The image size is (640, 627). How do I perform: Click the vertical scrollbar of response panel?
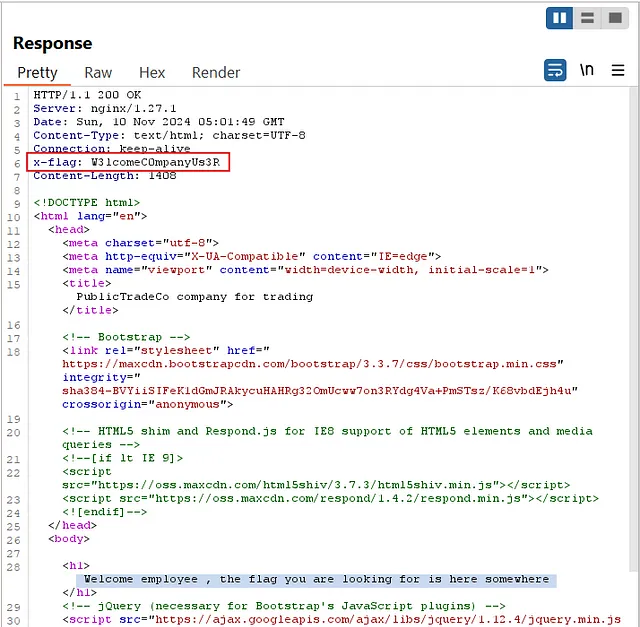click(633, 327)
